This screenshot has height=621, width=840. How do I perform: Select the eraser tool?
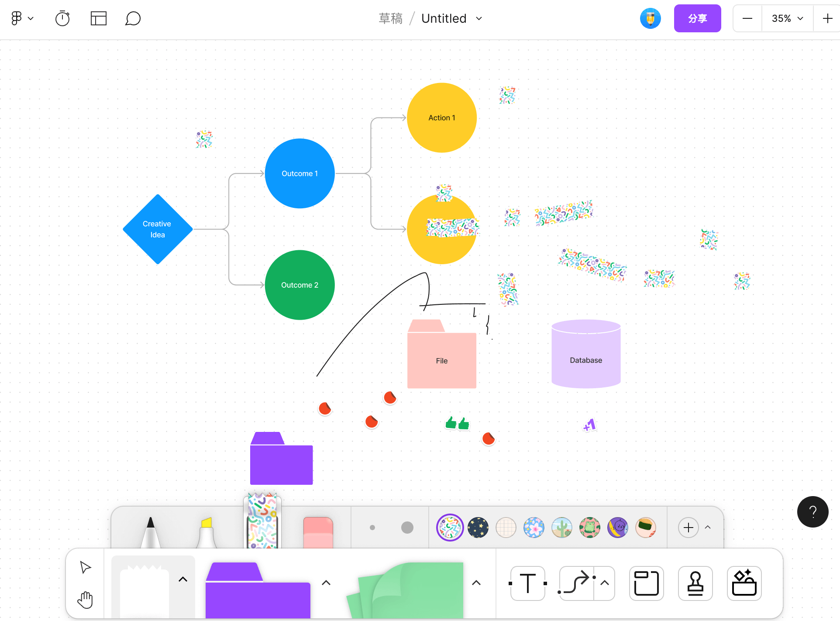click(318, 532)
